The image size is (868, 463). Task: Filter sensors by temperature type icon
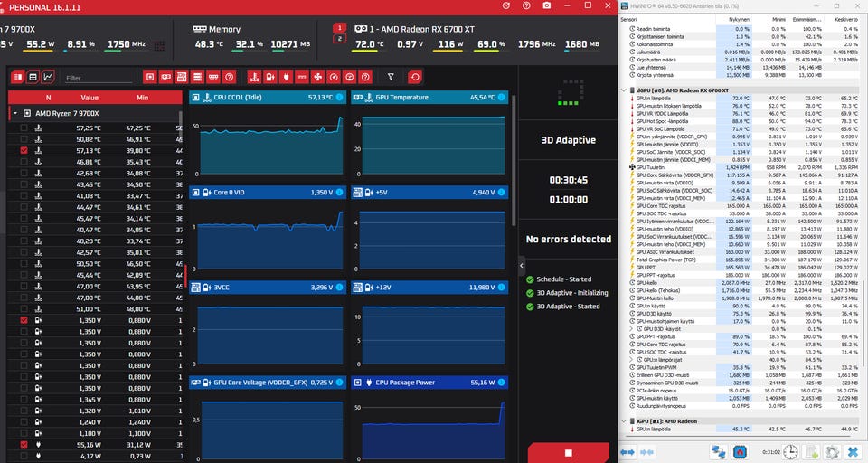tap(254, 77)
